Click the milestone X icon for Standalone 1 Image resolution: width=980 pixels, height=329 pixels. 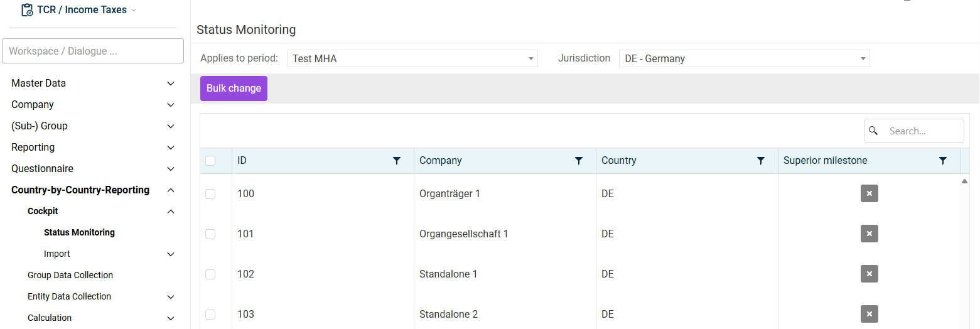pos(869,274)
